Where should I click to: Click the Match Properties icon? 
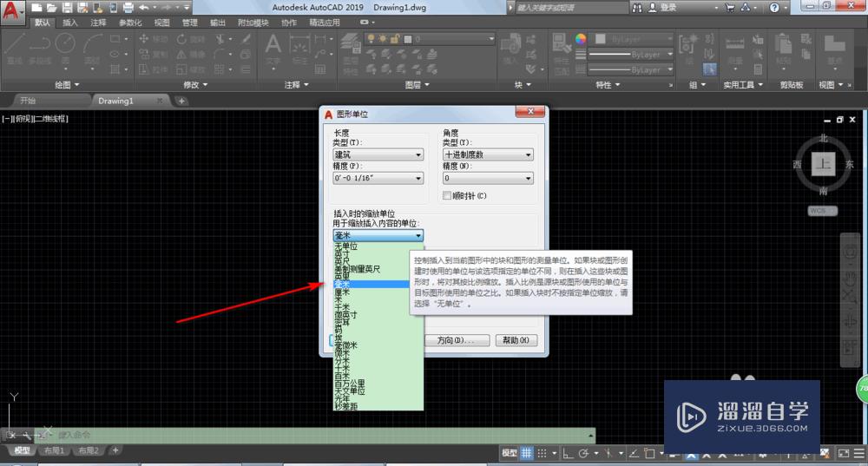click(562, 53)
